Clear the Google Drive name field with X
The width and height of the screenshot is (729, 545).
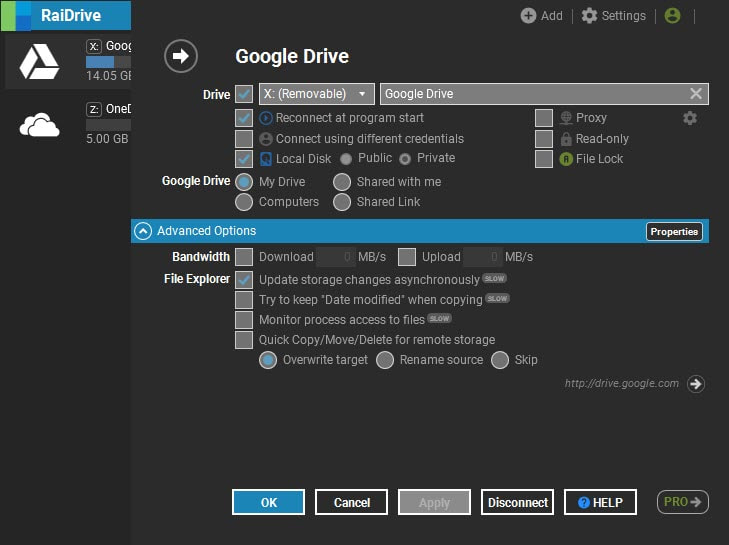pyautogui.click(x=696, y=93)
